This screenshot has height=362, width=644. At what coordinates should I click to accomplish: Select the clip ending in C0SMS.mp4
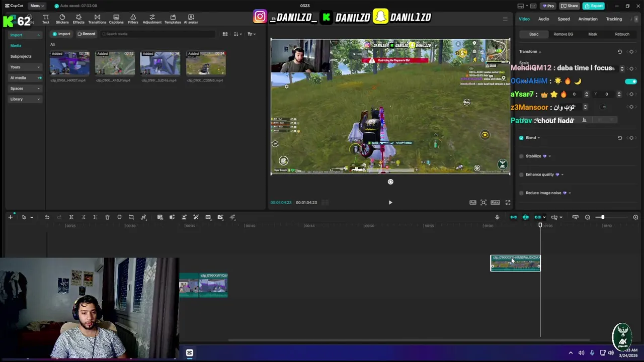point(206,63)
